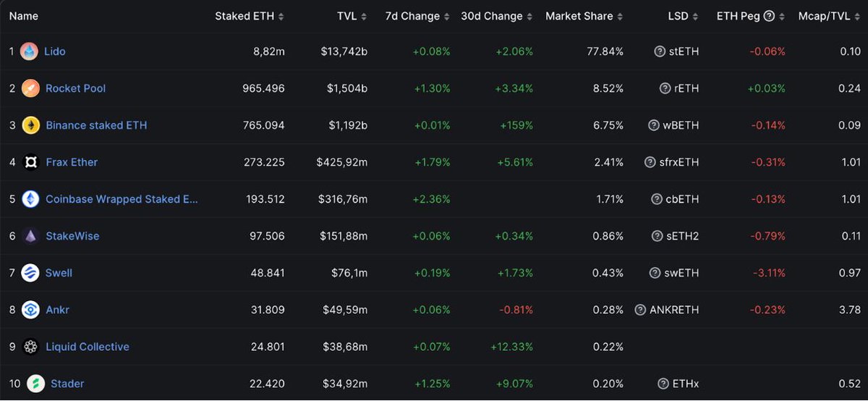This screenshot has height=401, width=868.
Task: Click the help icon beside stETH
Action: tap(660, 51)
